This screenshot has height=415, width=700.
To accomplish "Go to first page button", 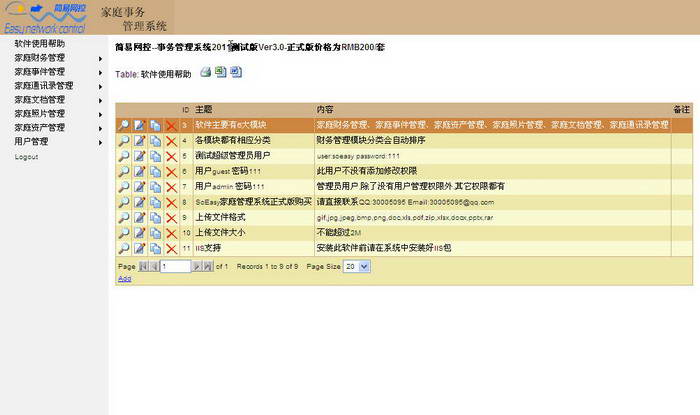I will pyautogui.click(x=143, y=266).
